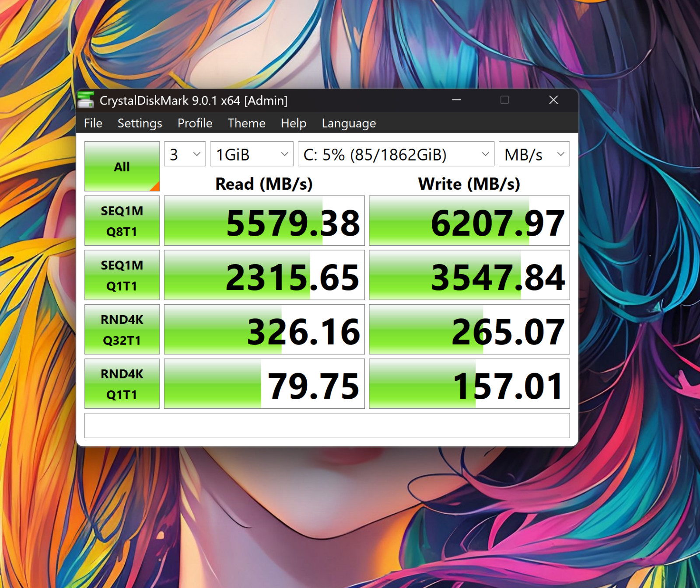Click the CrystalDiskMark 9.0.1 x64 title text
700x588 pixels.
(193, 101)
